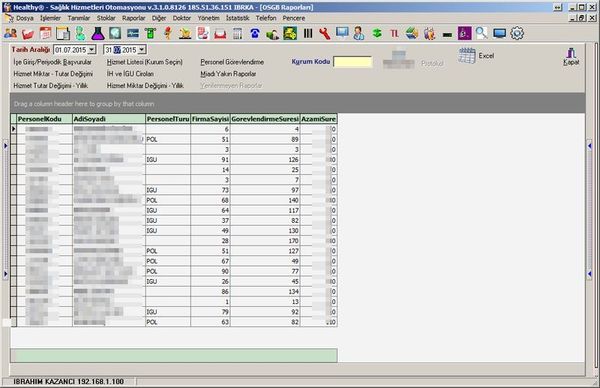Open the İstatistik menu
600x388 pixels.
[x=238, y=18]
